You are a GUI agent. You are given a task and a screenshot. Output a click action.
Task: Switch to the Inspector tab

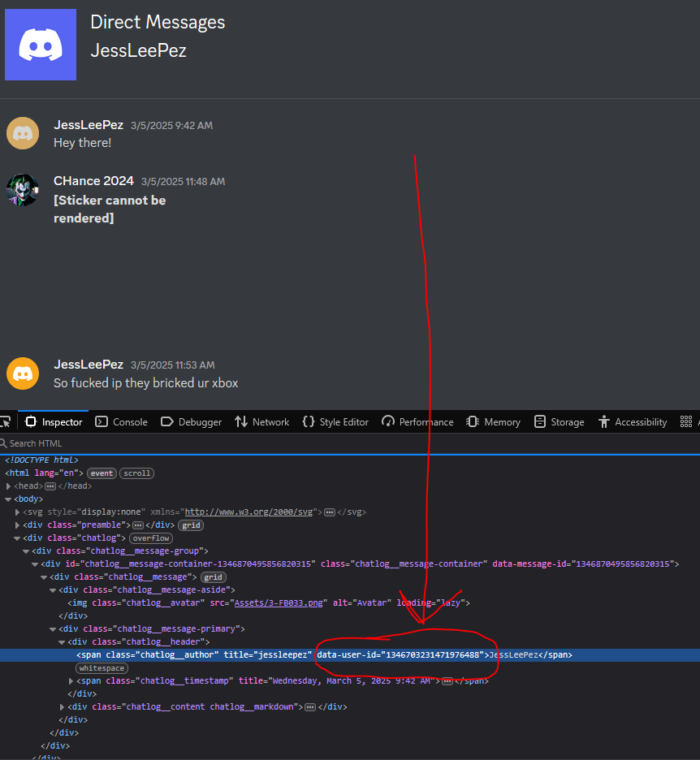pos(54,421)
